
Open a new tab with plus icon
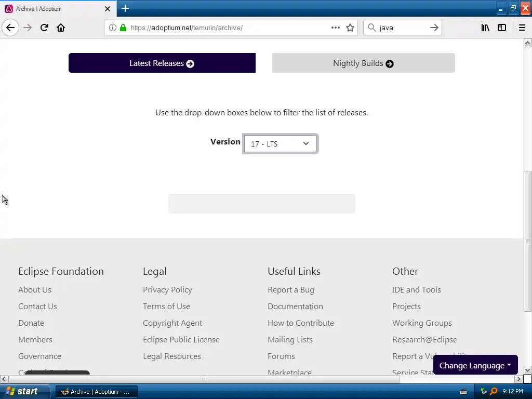coord(125,8)
